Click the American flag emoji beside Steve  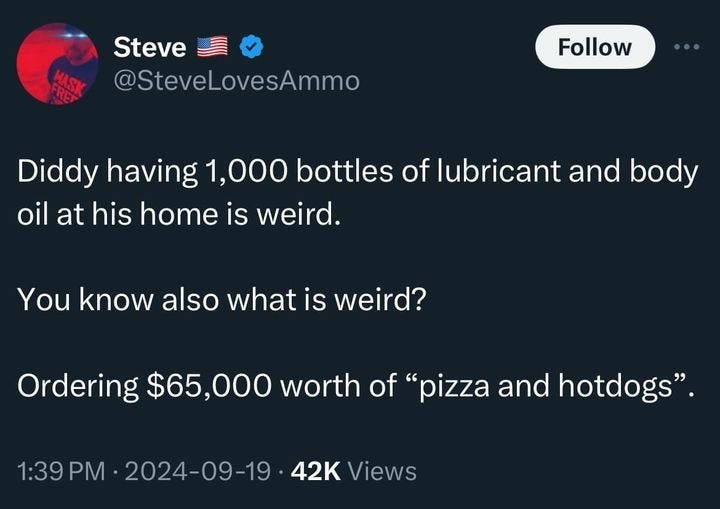[212, 46]
